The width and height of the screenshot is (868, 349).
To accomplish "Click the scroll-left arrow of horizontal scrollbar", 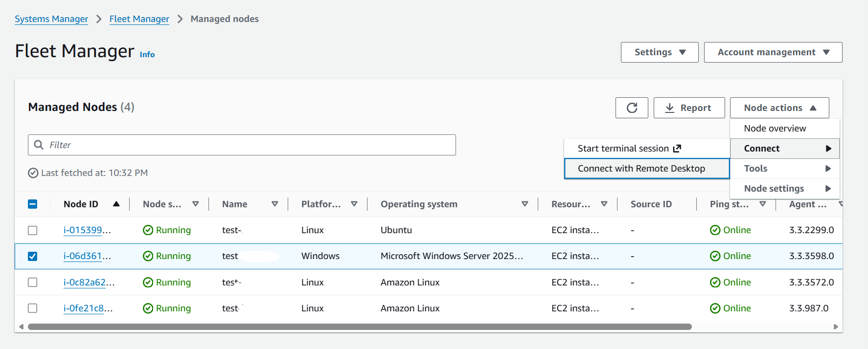I will tap(21, 327).
